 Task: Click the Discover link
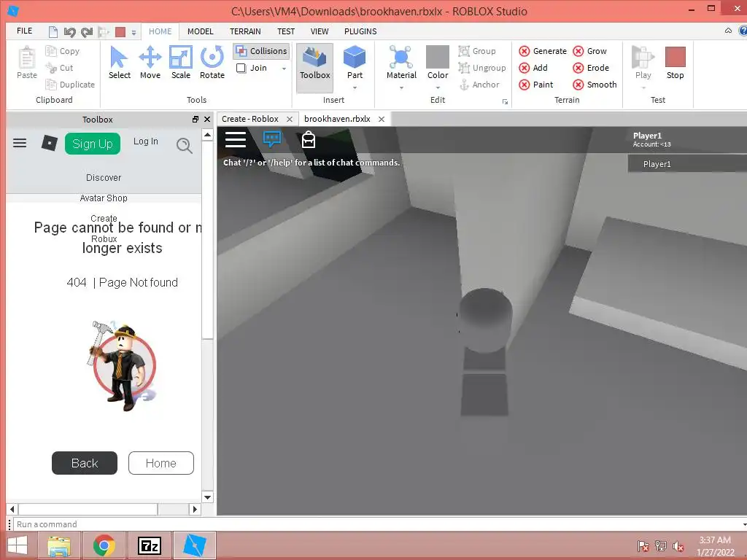pyautogui.click(x=104, y=178)
